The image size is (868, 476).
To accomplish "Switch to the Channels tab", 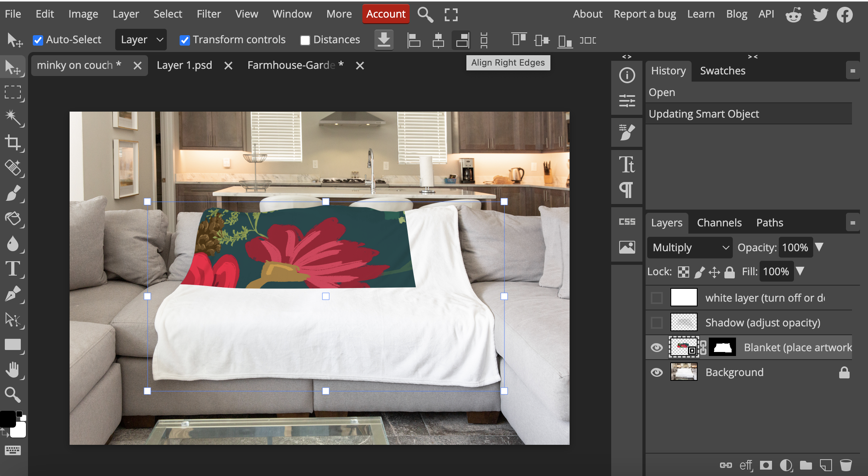I will click(x=719, y=223).
